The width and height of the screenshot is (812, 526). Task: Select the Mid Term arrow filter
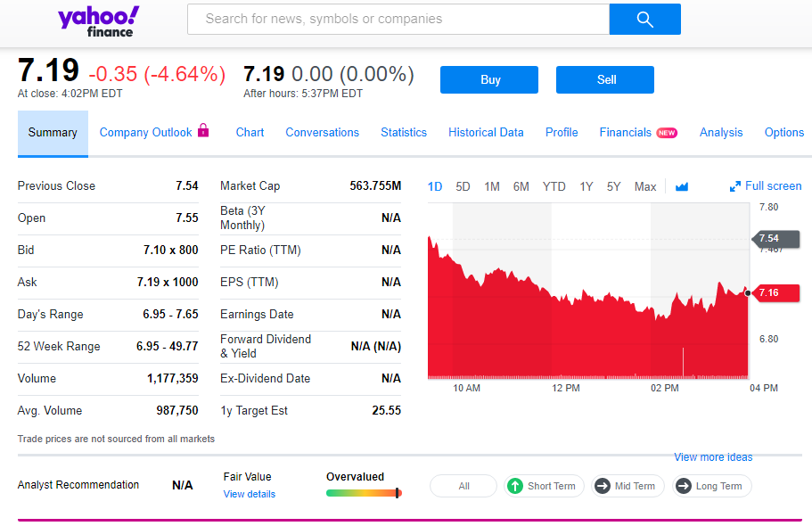627,486
